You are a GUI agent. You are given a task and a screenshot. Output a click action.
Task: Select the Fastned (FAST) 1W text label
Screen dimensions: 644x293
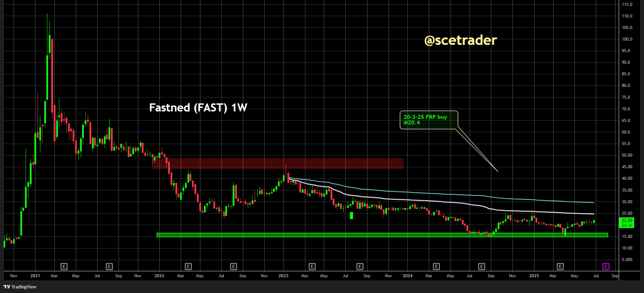tap(198, 108)
